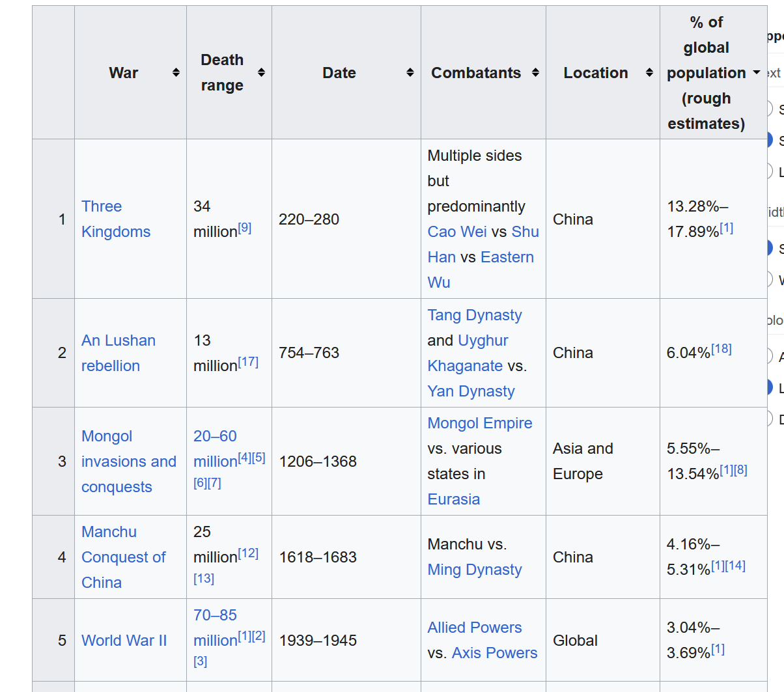Open the Cao Wei link

coord(457,232)
